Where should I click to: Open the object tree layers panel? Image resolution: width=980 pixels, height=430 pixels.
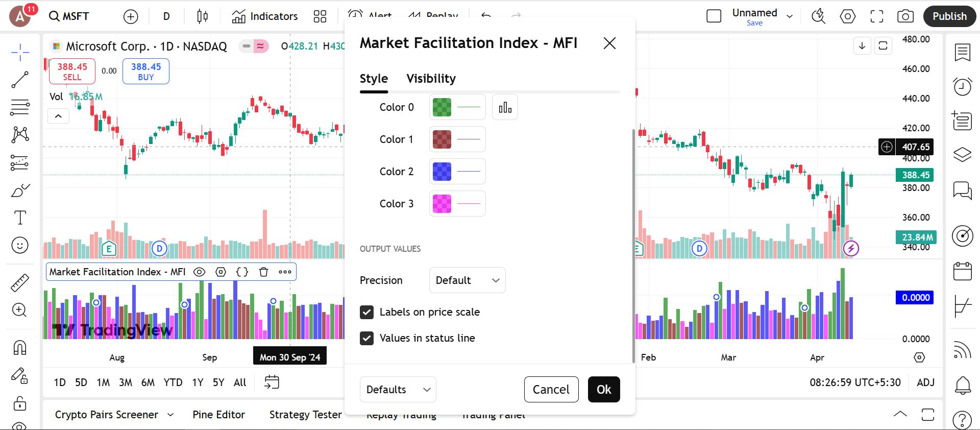point(963,154)
